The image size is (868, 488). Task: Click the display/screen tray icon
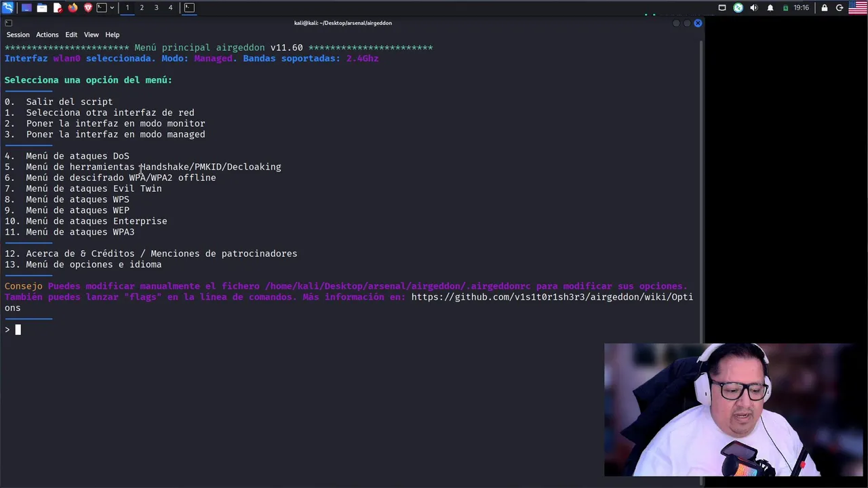722,7
